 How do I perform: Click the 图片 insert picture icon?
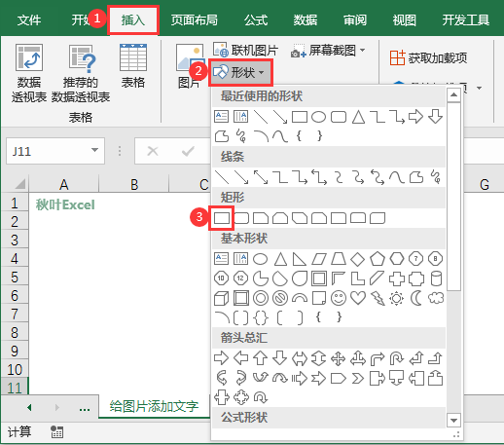(x=190, y=66)
